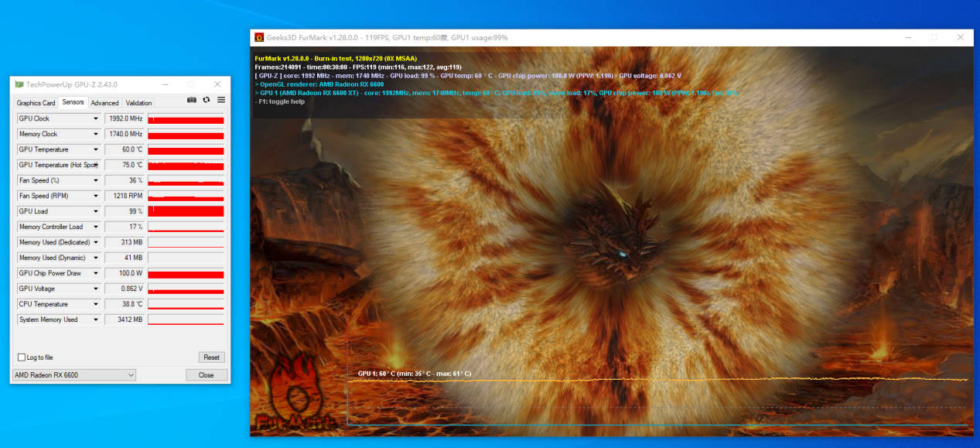
Task: Open the Memory Clock sensor dropdown
Action: 96,134
